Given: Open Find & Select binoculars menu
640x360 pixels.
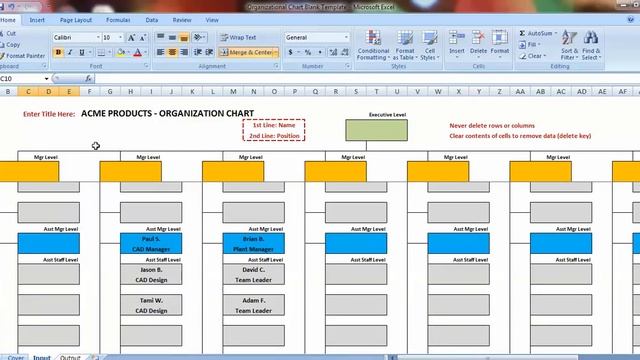Looking at the screenshot, I should click(591, 45).
